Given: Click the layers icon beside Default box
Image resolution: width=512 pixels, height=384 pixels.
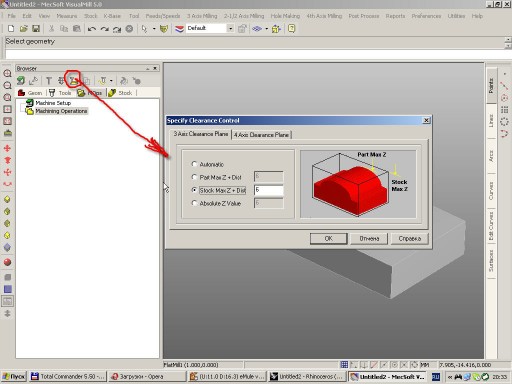Looking at the screenshot, I should click(179, 29).
